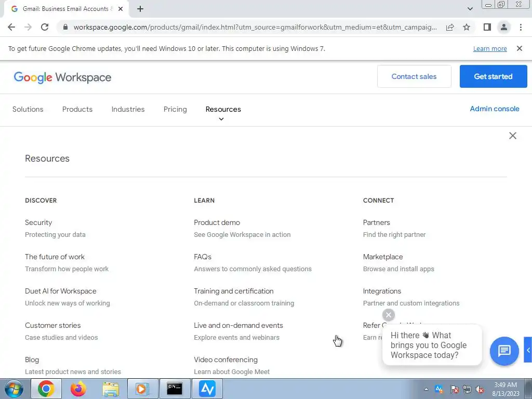
Task: Click the lock icon in address bar
Action: [x=65, y=27]
